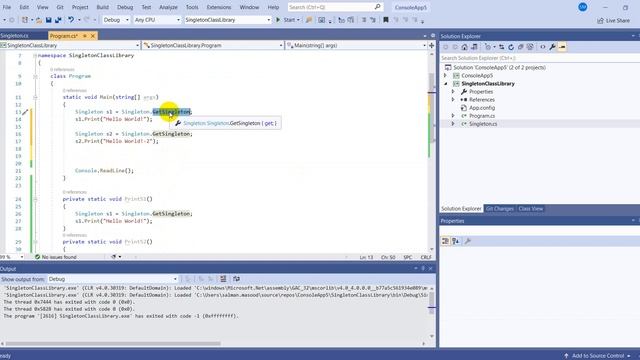Click the Search Solution Explorer field
640x360 pixels.
[539, 58]
